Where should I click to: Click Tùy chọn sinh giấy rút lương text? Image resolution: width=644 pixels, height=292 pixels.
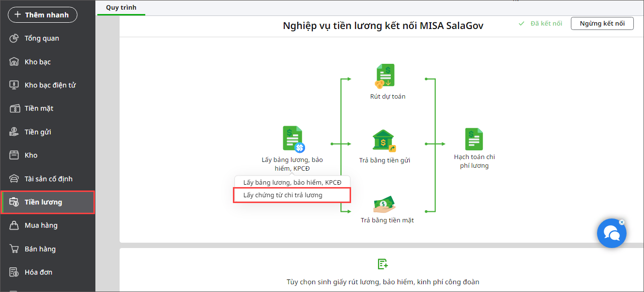[383, 282]
